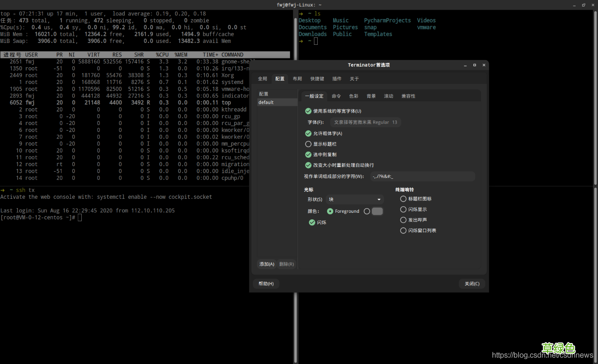Enable 发出哔声 terminal bell option
Viewport: 598px width, 364px height.
(x=403, y=220)
